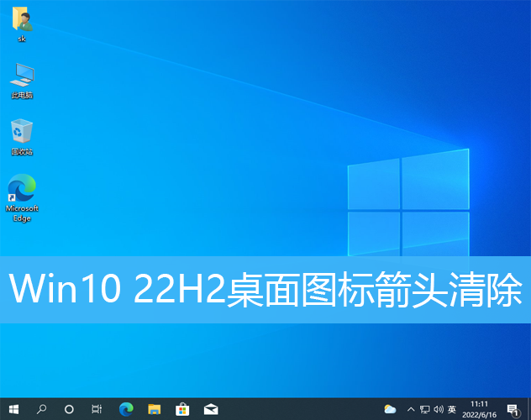Toggle the 英 input method indicator

point(452,409)
